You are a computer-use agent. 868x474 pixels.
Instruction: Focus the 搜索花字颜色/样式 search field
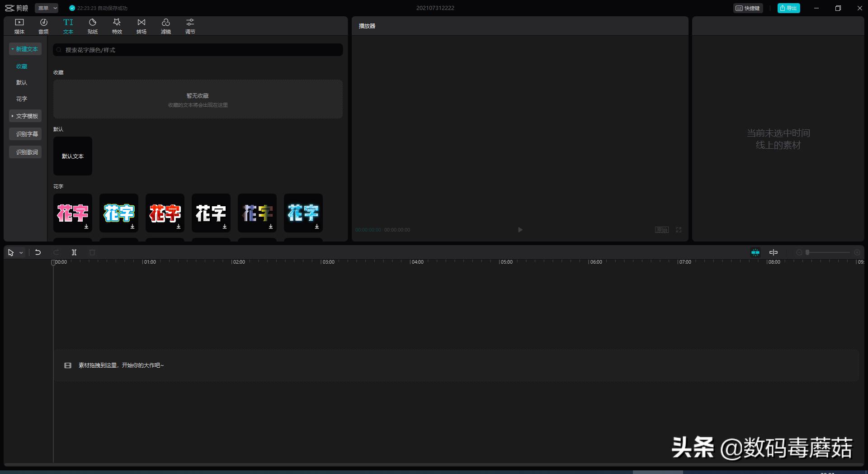click(x=198, y=50)
